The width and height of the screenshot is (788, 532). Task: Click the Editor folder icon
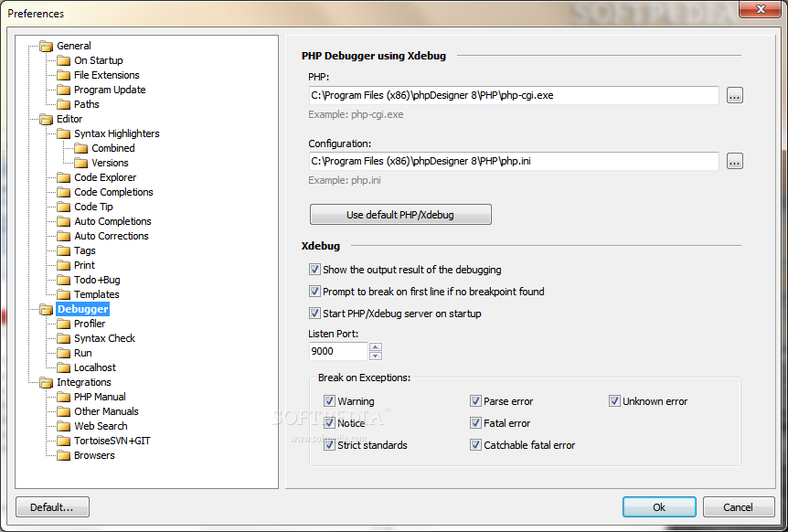(47, 119)
